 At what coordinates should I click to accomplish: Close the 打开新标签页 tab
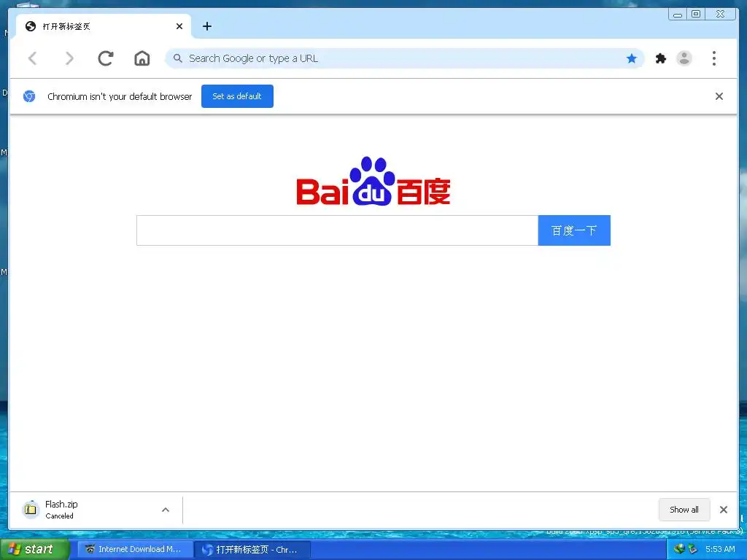pyautogui.click(x=179, y=26)
